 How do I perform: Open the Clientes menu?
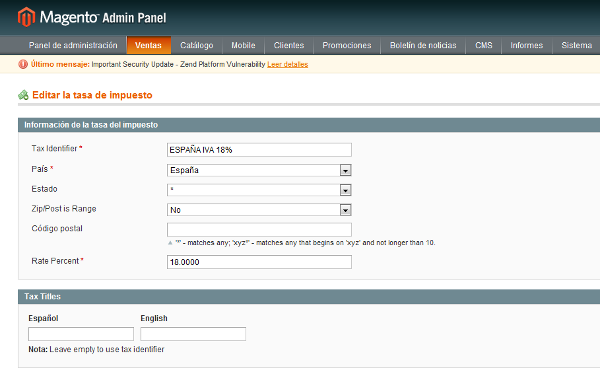pos(289,45)
